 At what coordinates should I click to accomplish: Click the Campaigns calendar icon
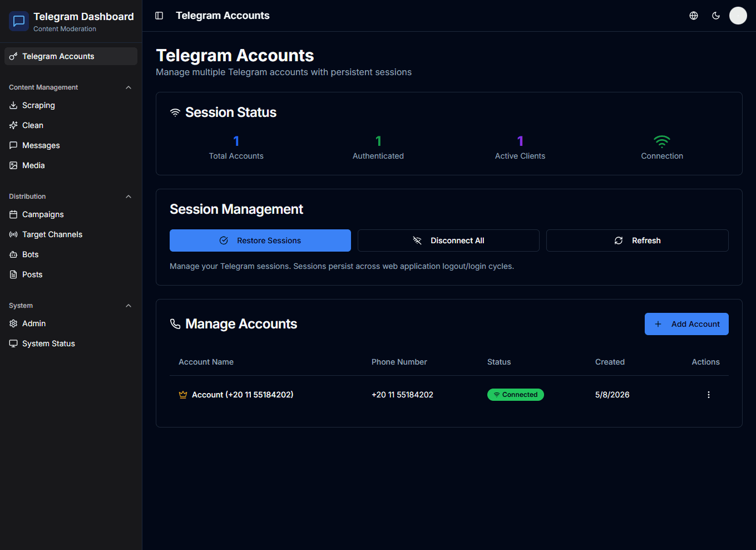(13, 214)
